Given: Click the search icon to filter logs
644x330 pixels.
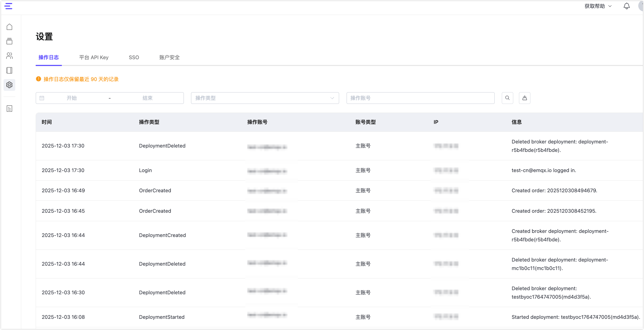Looking at the screenshot, I should coord(507,98).
